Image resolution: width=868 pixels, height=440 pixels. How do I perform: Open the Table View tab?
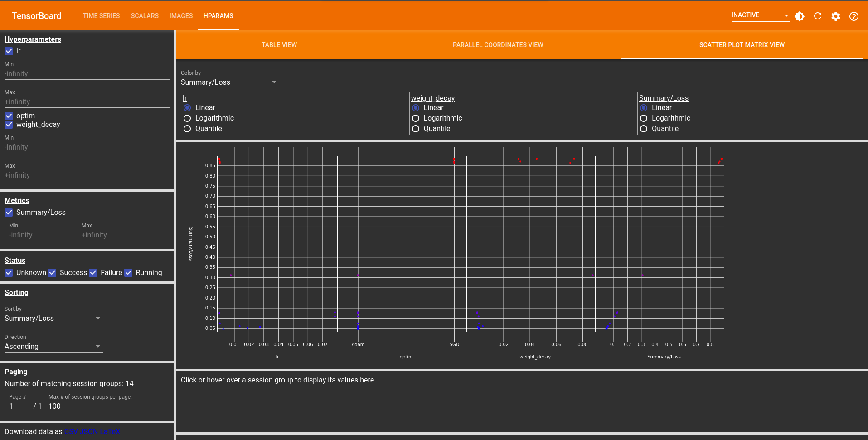279,45
